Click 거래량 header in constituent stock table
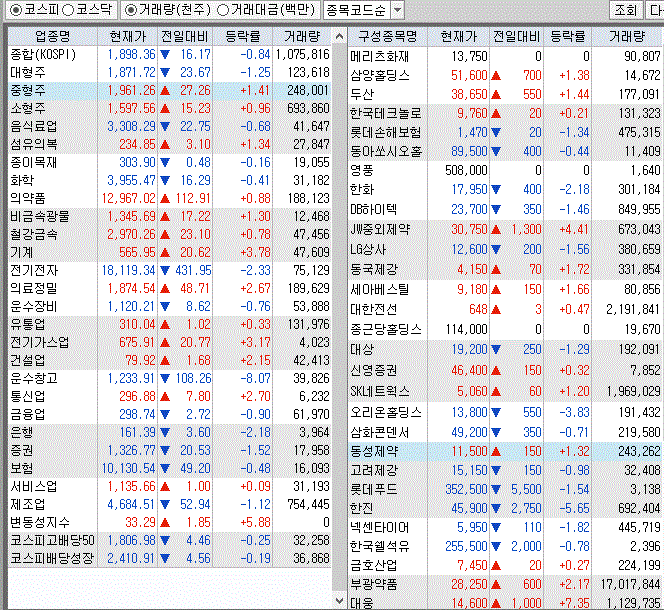The width and height of the screenshot is (664, 610). pyautogui.click(x=627, y=36)
